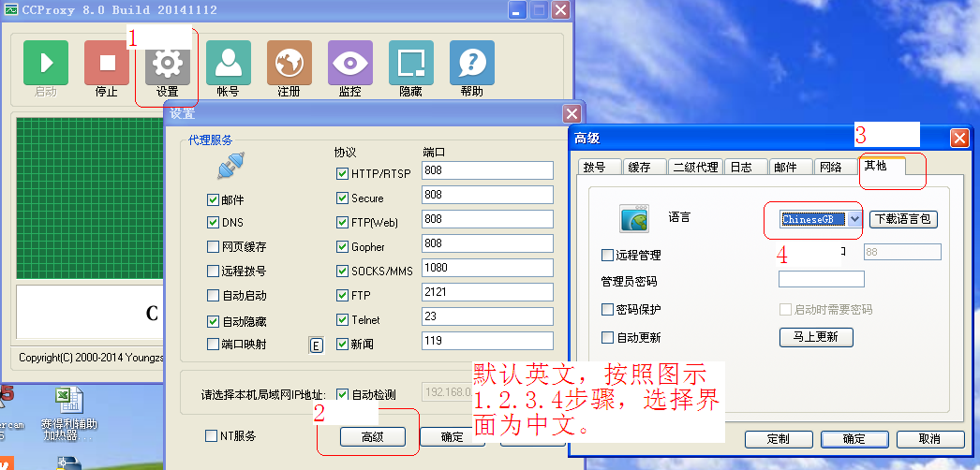Viewport: 980px width, 470px height.
Task: Enable 远程管理 checkbox
Action: pyautogui.click(x=607, y=255)
